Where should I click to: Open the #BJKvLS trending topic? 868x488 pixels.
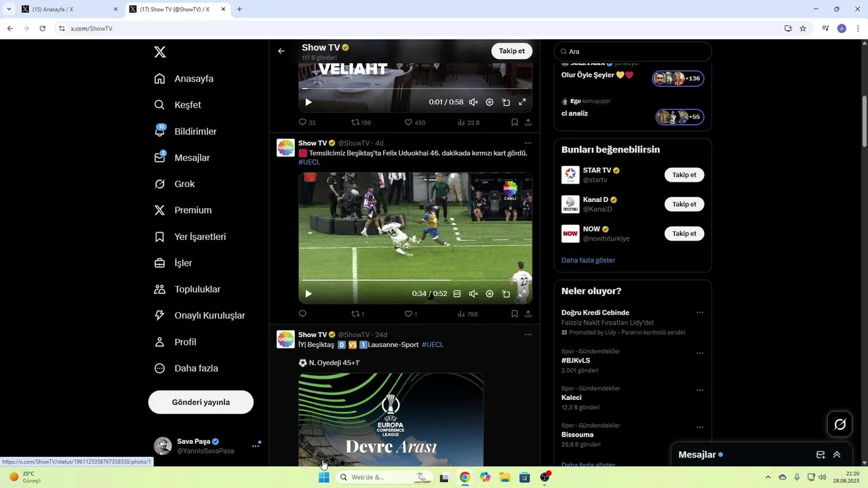click(x=576, y=361)
